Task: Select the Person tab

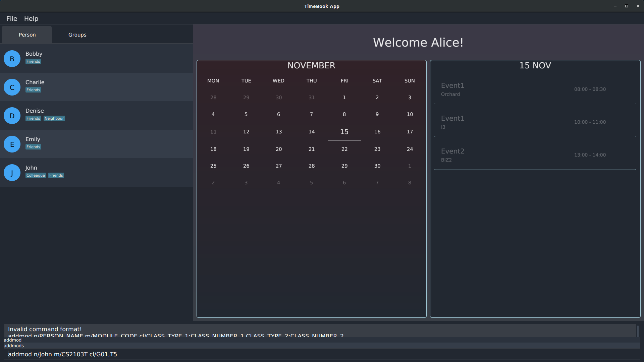Action: (x=27, y=35)
